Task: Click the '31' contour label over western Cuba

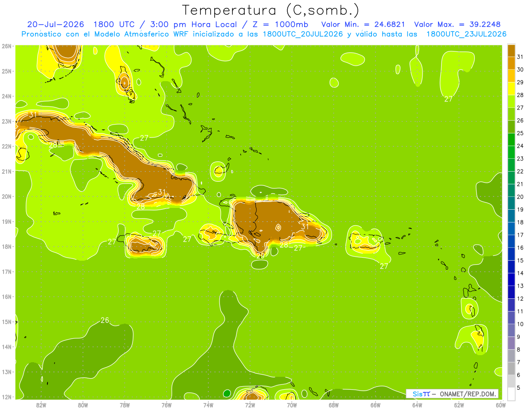Action: coord(32,115)
